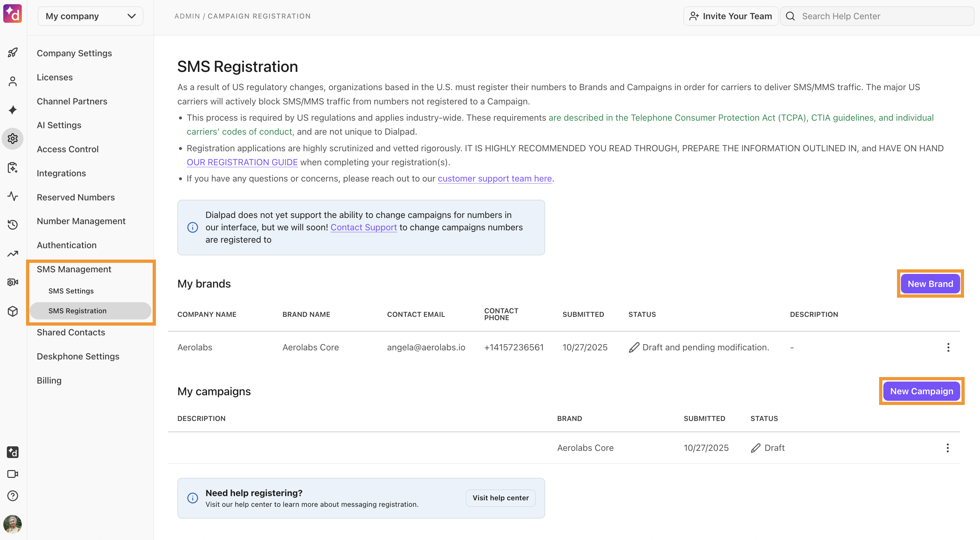The width and height of the screenshot is (980, 540).
Task: Click the Contact Support link
Action: point(363,227)
